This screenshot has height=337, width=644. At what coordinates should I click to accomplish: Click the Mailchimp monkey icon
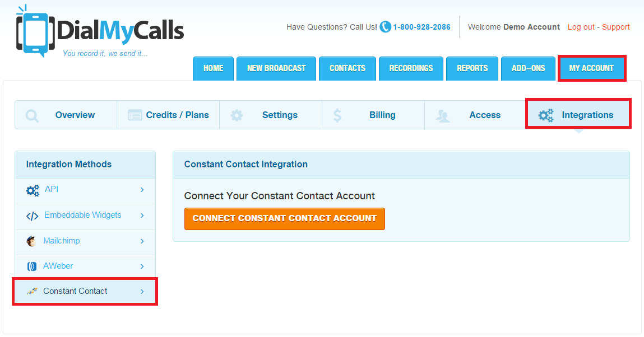[x=32, y=241]
